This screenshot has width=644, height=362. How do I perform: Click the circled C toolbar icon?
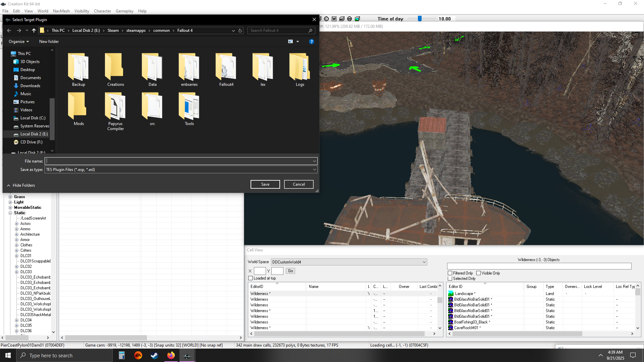(326, 19)
